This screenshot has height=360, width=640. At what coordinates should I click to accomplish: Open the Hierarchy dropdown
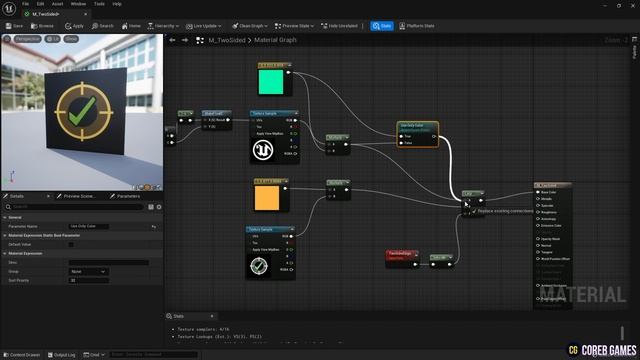point(163,26)
